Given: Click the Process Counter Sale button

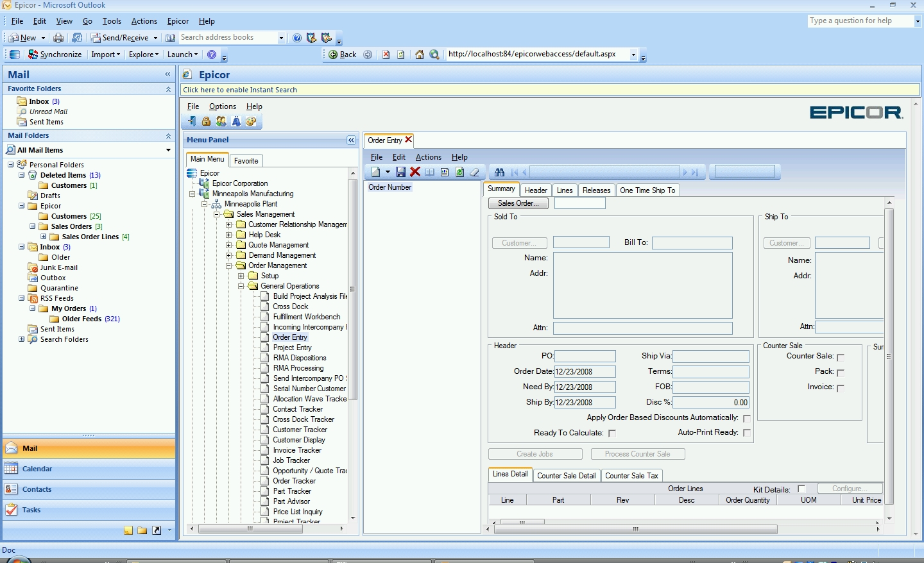Looking at the screenshot, I should point(637,454).
